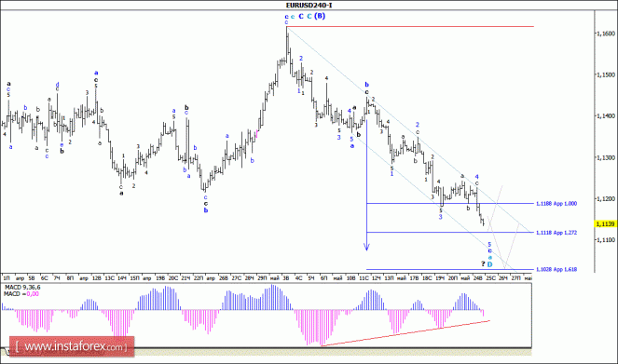Viewport: 618px width, 364px height.
Task: Select the pink MACD = 0,00 value
Action: 33,294
